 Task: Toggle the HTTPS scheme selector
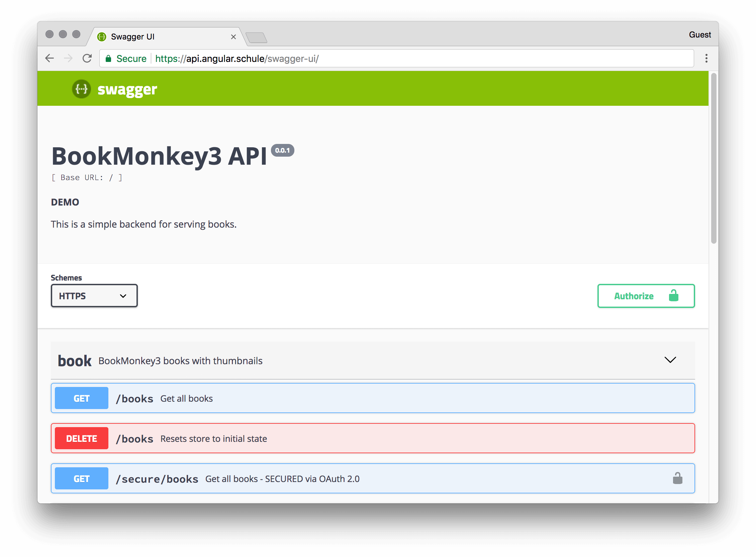point(94,296)
